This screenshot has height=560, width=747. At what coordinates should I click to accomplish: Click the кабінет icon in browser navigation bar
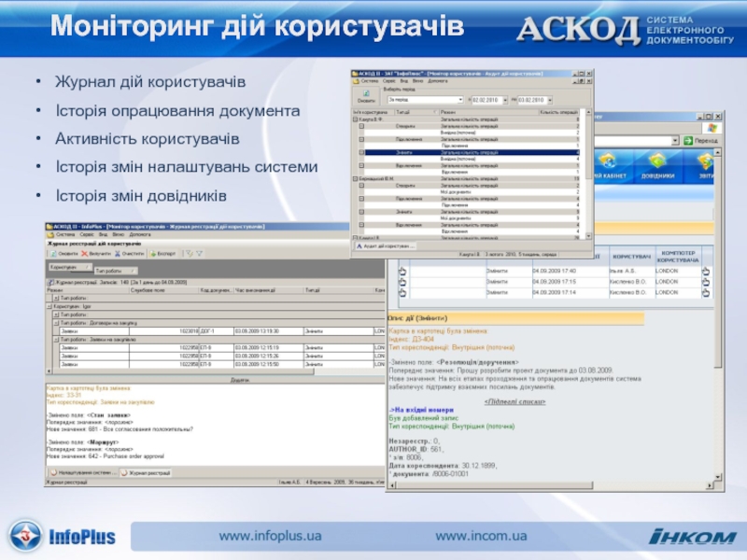click(x=608, y=161)
